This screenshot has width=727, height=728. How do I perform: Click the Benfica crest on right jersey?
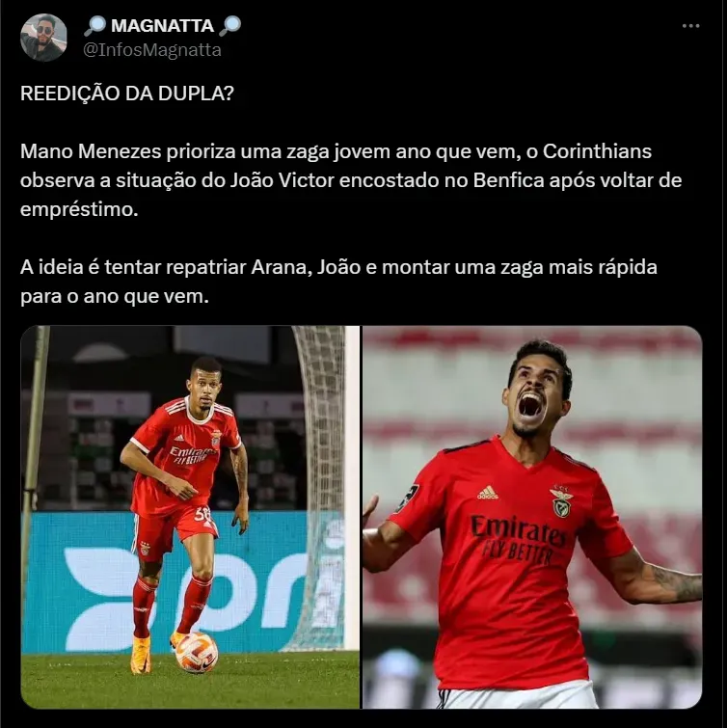(x=562, y=502)
